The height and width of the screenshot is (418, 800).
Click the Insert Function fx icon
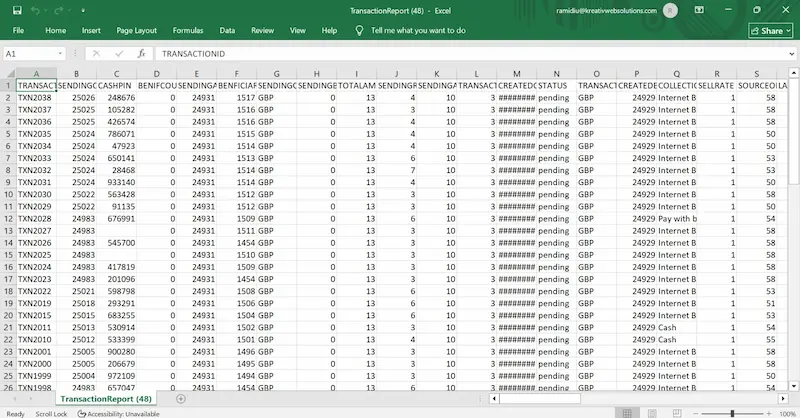[x=141, y=53]
